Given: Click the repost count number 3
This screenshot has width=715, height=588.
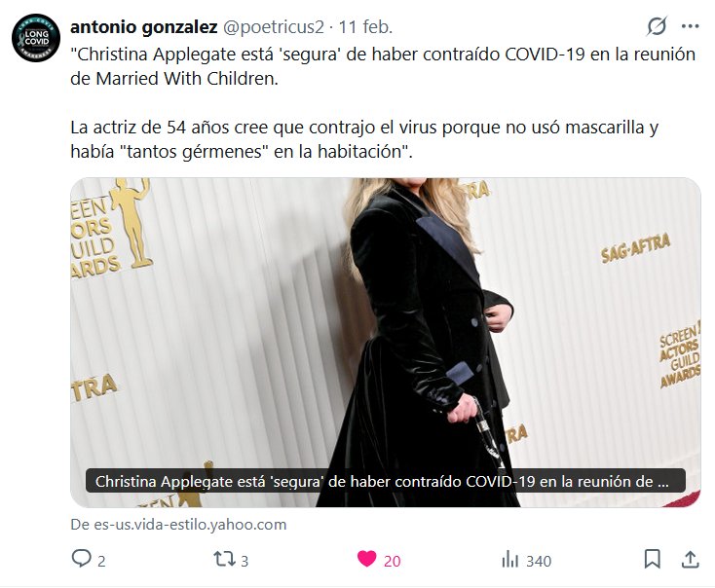Looking at the screenshot, I should [245, 561].
